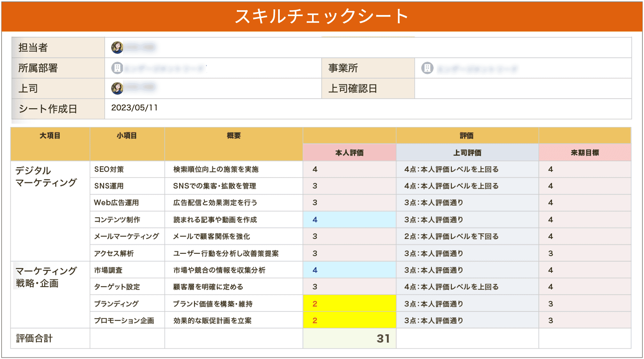Click the 所属部署 building icon
The height and width of the screenshot is (359, 644).
(x=117, y=68)
